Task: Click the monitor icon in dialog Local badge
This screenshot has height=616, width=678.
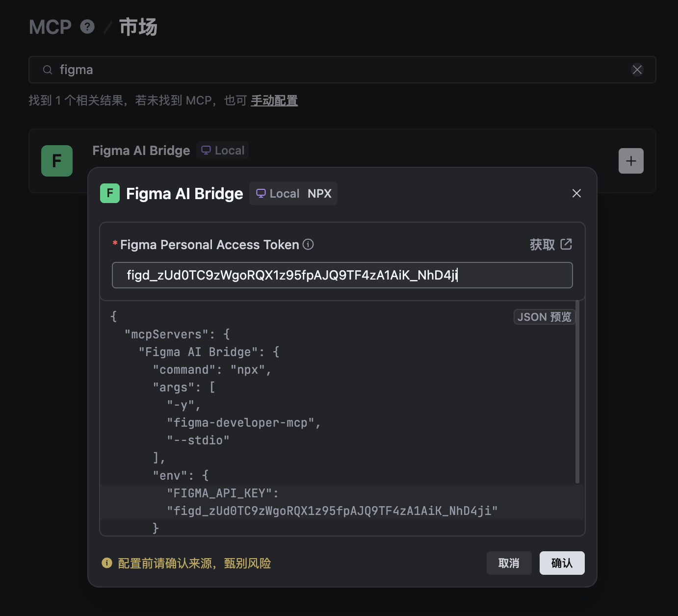Action: click(x=261, y=193)
